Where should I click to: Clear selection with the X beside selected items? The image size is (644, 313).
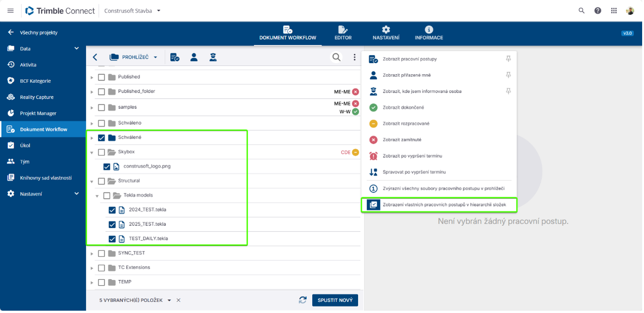click(x=178, y=300)
